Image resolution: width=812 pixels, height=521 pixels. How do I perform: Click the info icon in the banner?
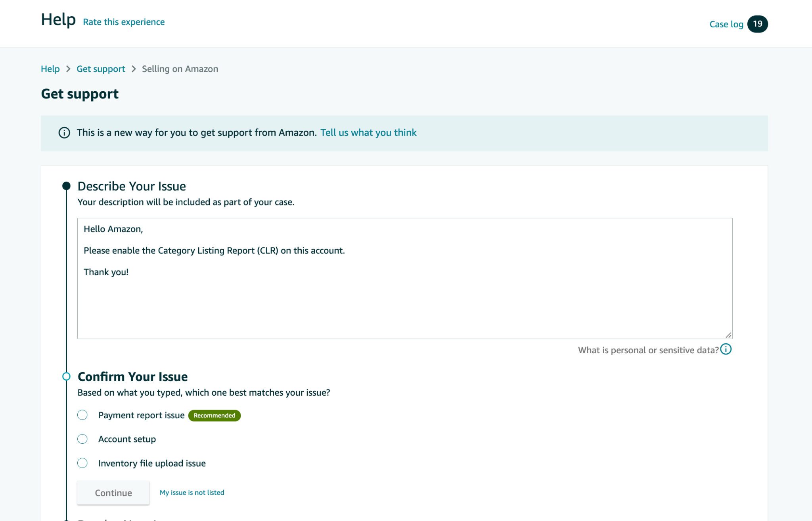point(64,133)
